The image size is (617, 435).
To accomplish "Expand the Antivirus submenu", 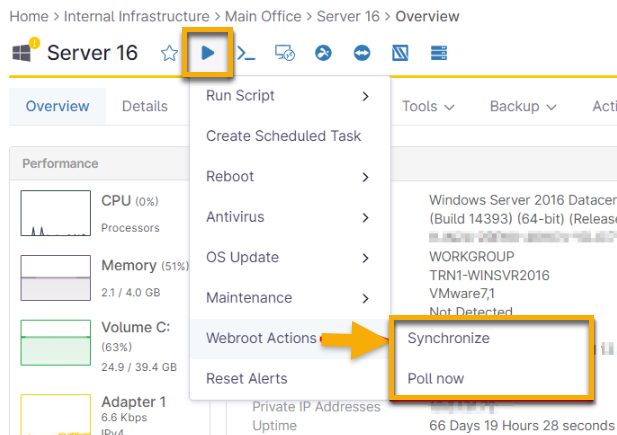I will pos(288,217).
